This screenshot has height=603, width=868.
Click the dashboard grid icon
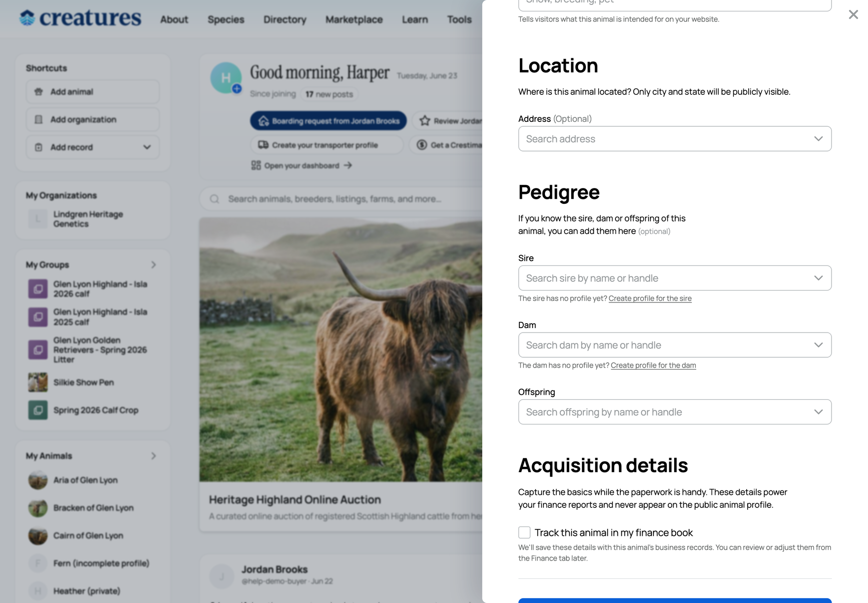coord(256,165)
